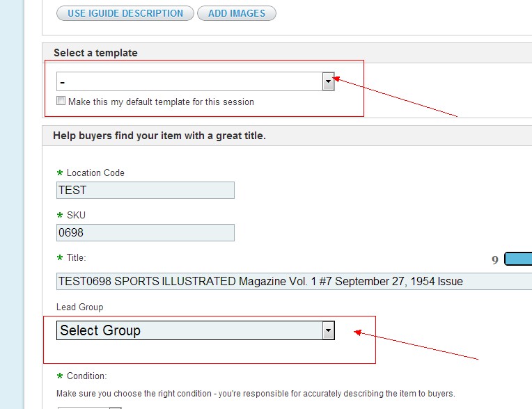532x409 pixels.
Task: Click into the SKU field containing 0698
Action: coord(145,232)
